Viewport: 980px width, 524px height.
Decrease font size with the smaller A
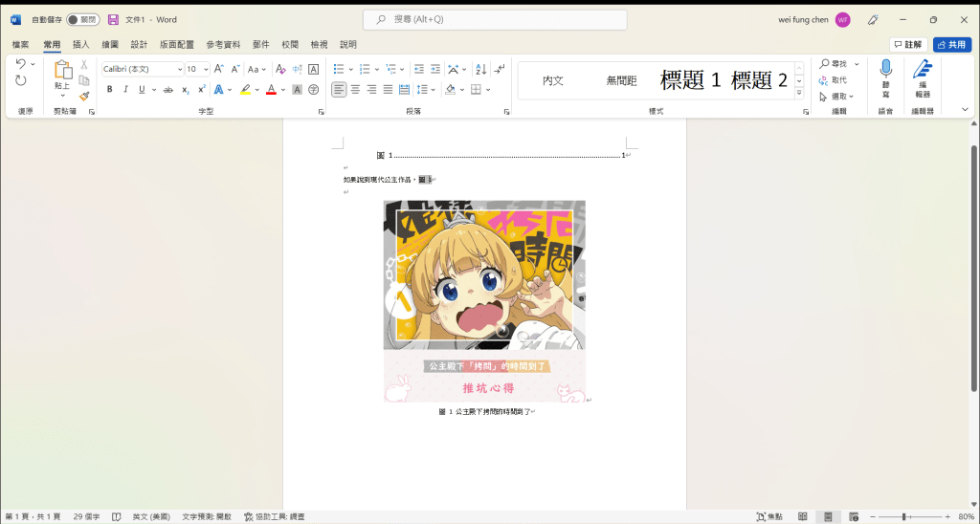click(235, 69)
